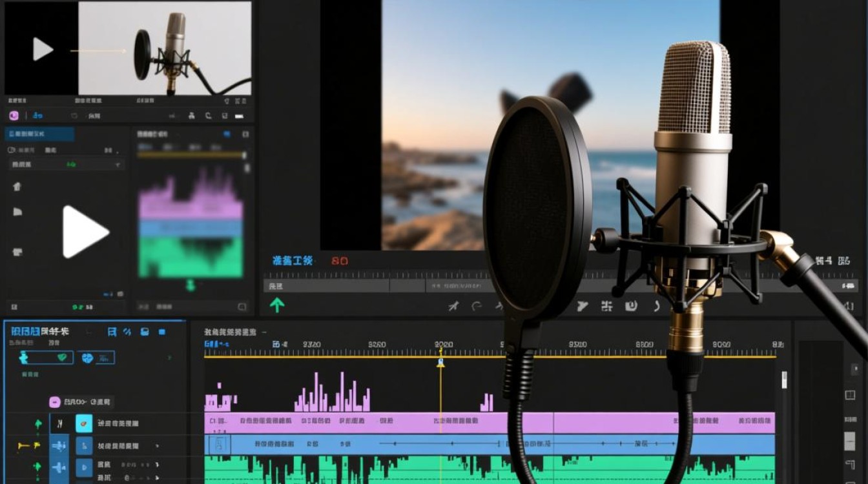Click the timeline ruler at the 9320 mark
Viewport: 868px width, 484px height.
pos(311,345)
